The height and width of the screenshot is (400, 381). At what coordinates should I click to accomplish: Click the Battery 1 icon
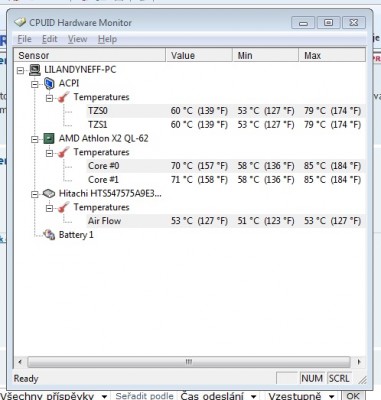[x=49, y=235]
